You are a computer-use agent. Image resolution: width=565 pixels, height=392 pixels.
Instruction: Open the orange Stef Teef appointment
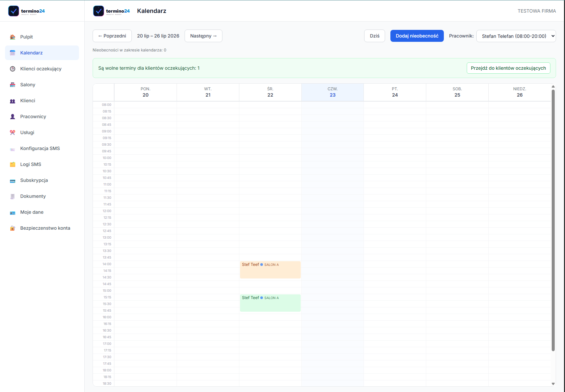tap(270, 270)
